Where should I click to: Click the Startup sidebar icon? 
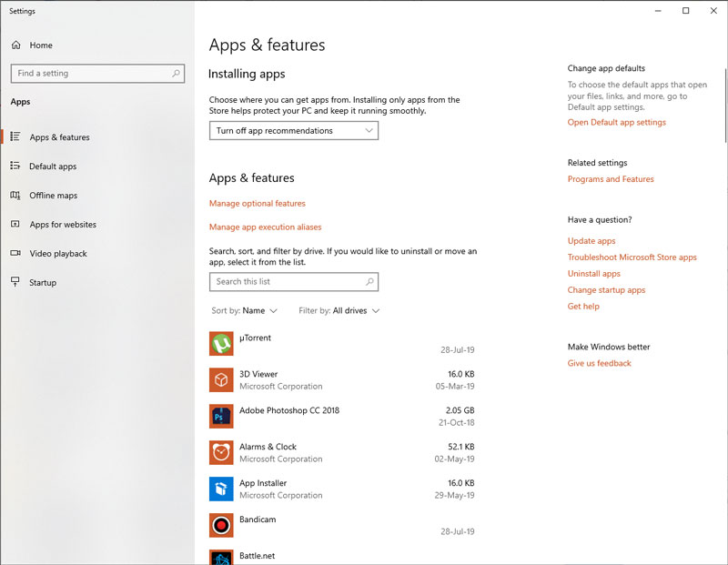[15, 282]
